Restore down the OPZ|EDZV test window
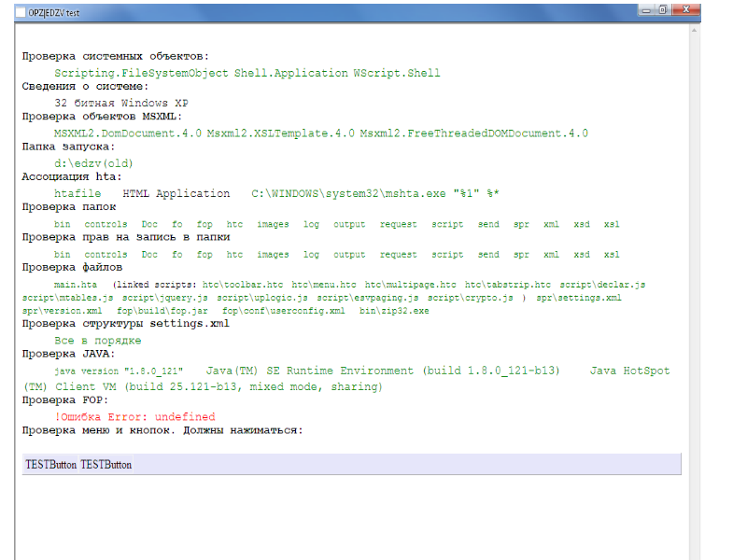The width and height of the screenshot is (747, 560). coord(663,9)
